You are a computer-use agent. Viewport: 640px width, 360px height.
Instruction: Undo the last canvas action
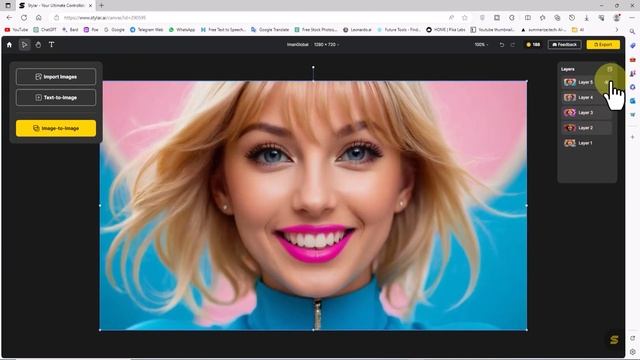pyautogui.click(x=502, y=44)
